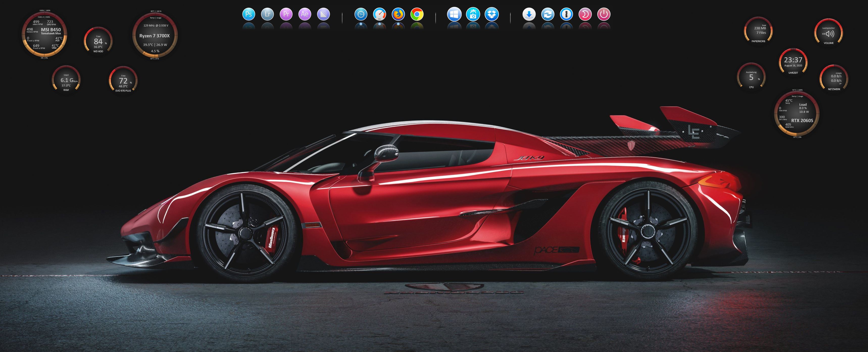Click the download arrow dock icon

point(529,14)
